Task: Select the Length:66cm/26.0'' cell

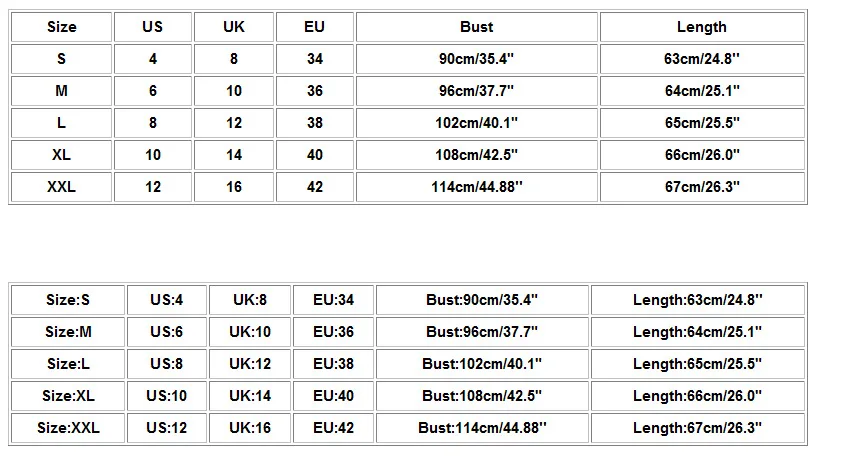Action: click(697, 396)
